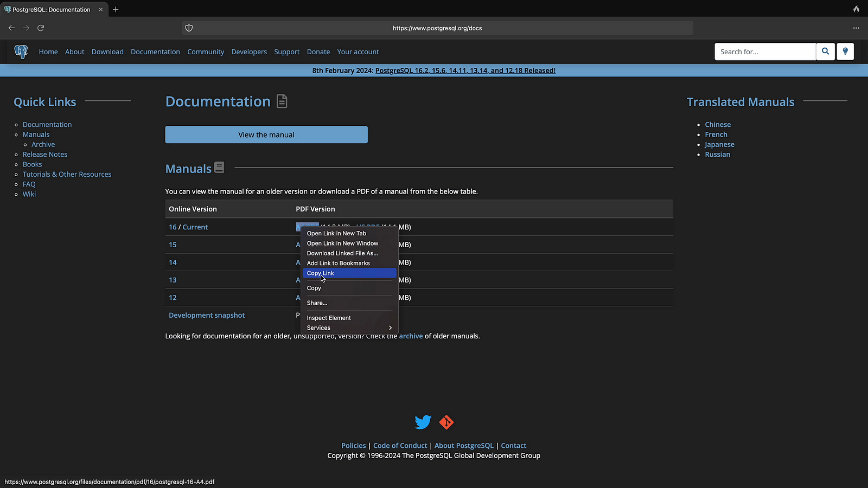
Task: Choose Download Linked File As…
Action: coord(342,253)
